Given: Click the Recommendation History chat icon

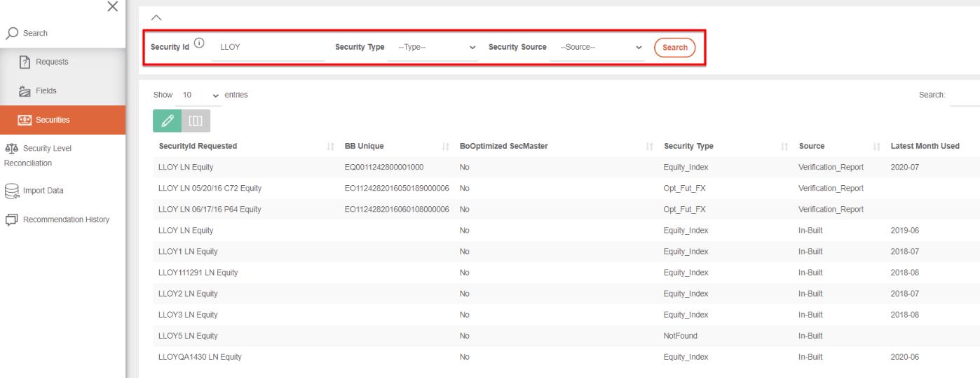Looking at the screenshot, I should [x=11, y=220].
